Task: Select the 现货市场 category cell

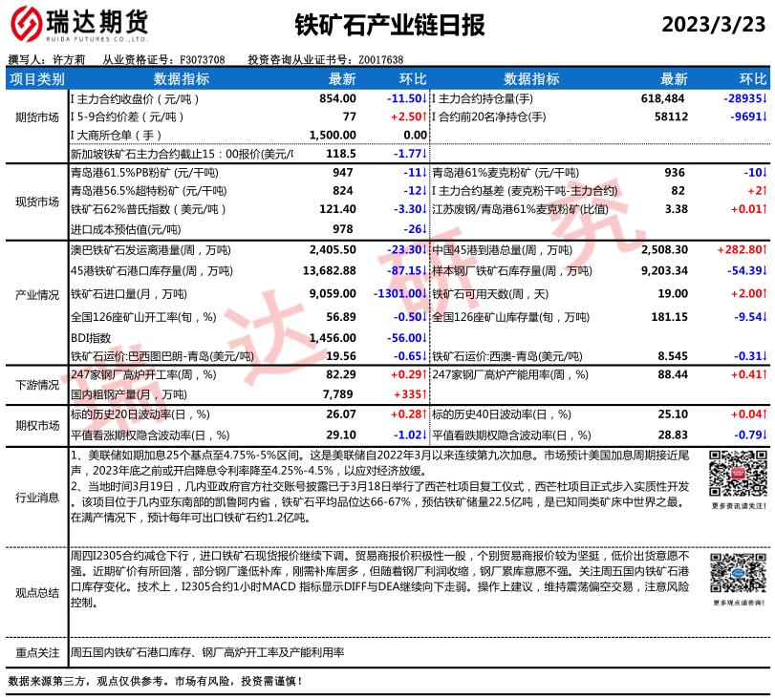Action: coord(36,201)
